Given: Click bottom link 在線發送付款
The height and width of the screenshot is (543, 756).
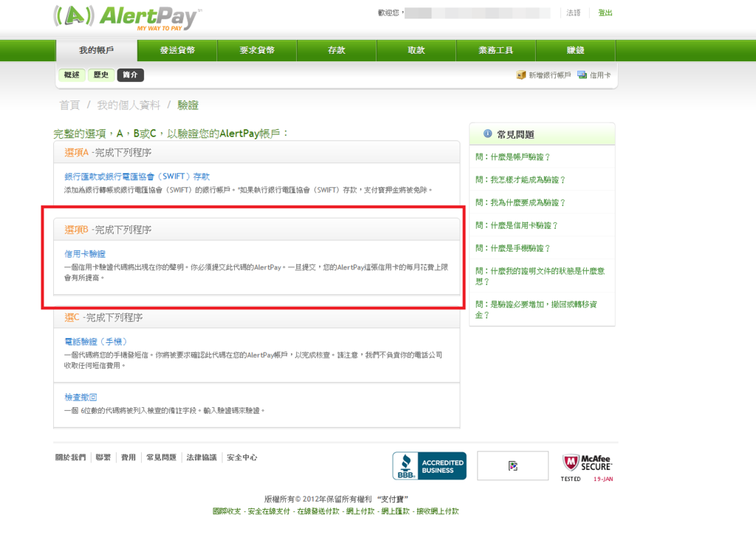Looking at the screenshot, I should point(318,511).
